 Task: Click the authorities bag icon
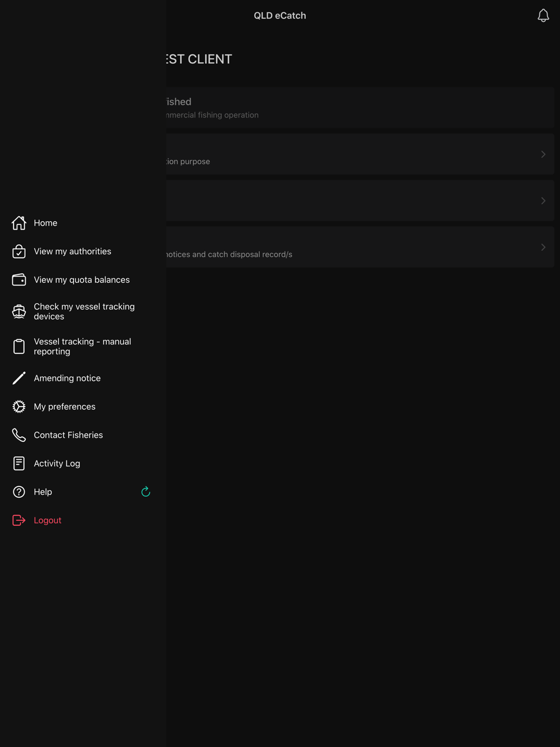(19, 251)
